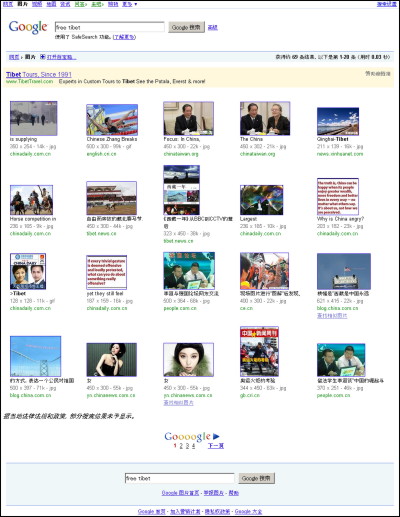Focus the top search box containing free tibet
Image resolution: width=400 pixels, height=517 pixels.
pyautogui.click(x=110, y=27)
